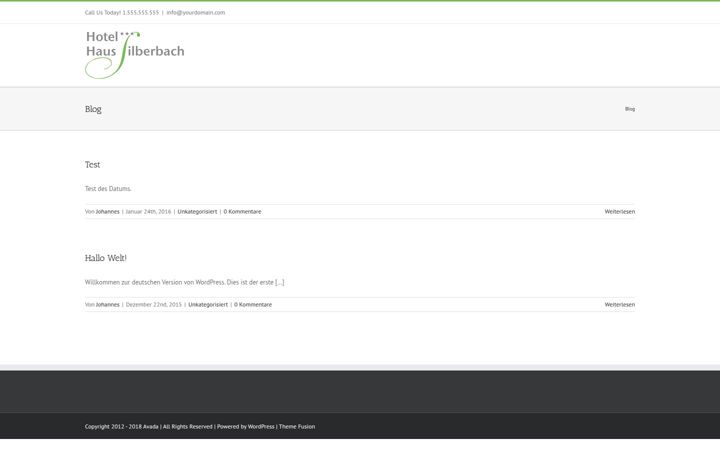This screenshot has width=720, height=450.
Task: Click the info@yourdomain.com email link
Action: pos(196,12)
